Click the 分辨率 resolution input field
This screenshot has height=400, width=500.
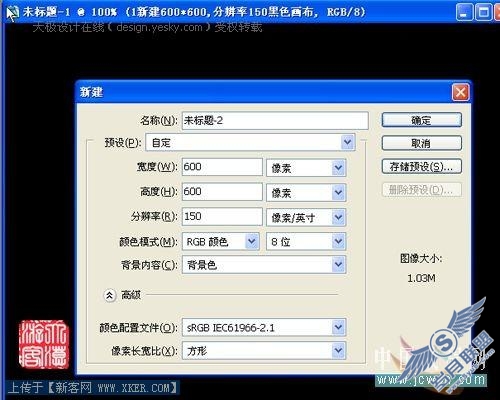[222, 216]
